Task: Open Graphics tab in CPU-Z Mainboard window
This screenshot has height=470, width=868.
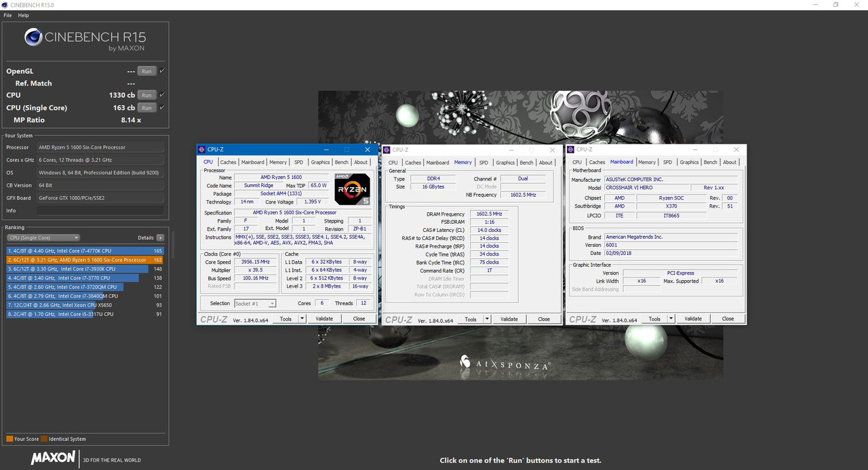Action: [x=690, y=162]
